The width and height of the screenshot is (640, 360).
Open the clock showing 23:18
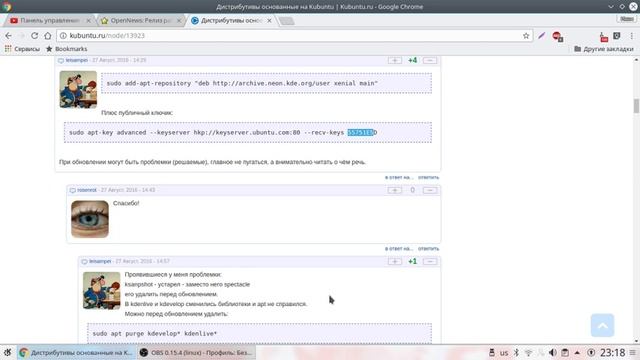613,352
